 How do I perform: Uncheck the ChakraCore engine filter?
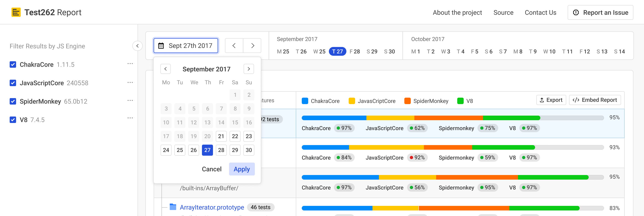point(13,64)
